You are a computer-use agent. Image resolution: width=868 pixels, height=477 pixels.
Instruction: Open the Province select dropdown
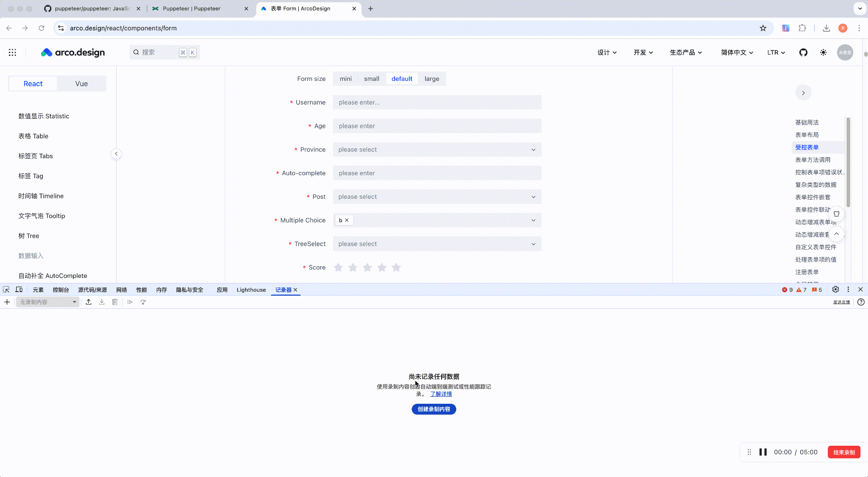[x=437, y=150]
